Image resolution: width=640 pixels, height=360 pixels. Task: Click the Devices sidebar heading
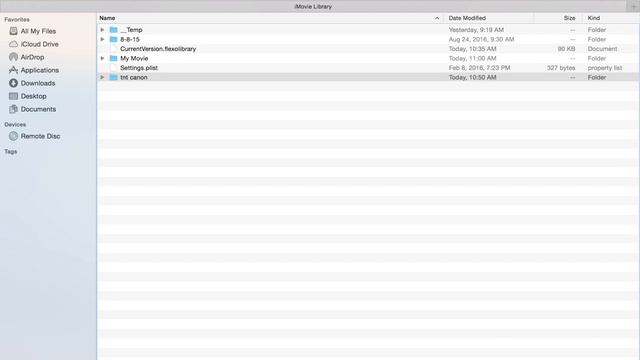[x=15, y=124]
